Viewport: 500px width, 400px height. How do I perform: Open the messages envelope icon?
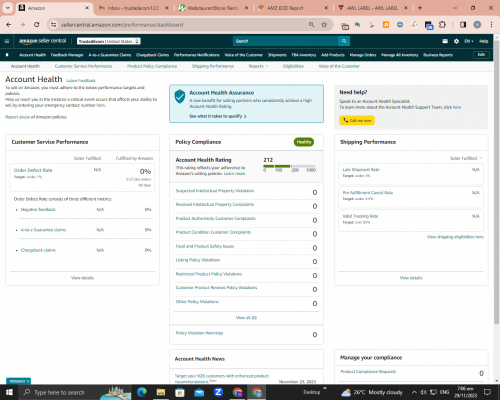[x=445, y=41]
